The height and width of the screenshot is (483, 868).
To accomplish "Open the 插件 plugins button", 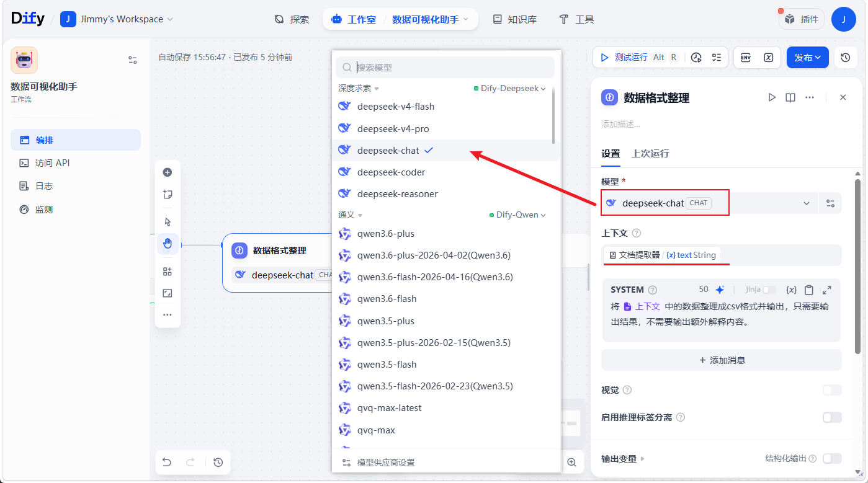I will pos(802,19).
